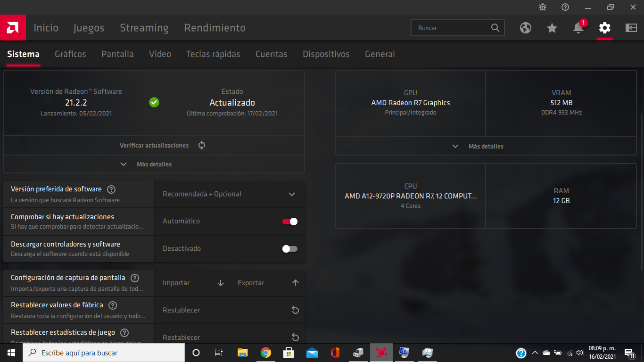
Task: Go to the Juegos section
Action: click(89, 28)
